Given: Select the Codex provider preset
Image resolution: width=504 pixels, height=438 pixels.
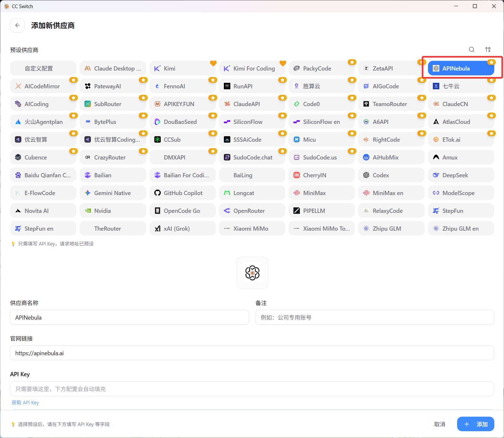Looking at the screenshot, I should click(391, 175).
